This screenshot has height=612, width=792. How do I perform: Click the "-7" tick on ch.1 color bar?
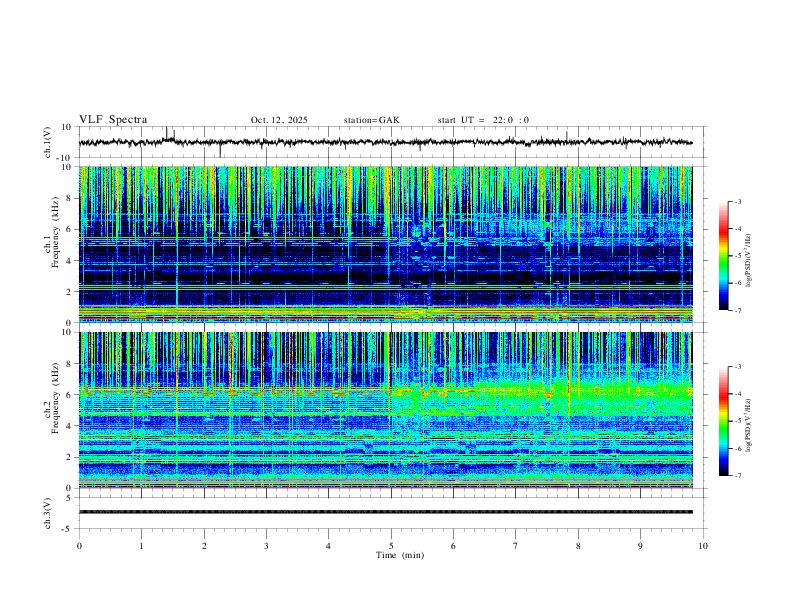(x=737, y=310)
